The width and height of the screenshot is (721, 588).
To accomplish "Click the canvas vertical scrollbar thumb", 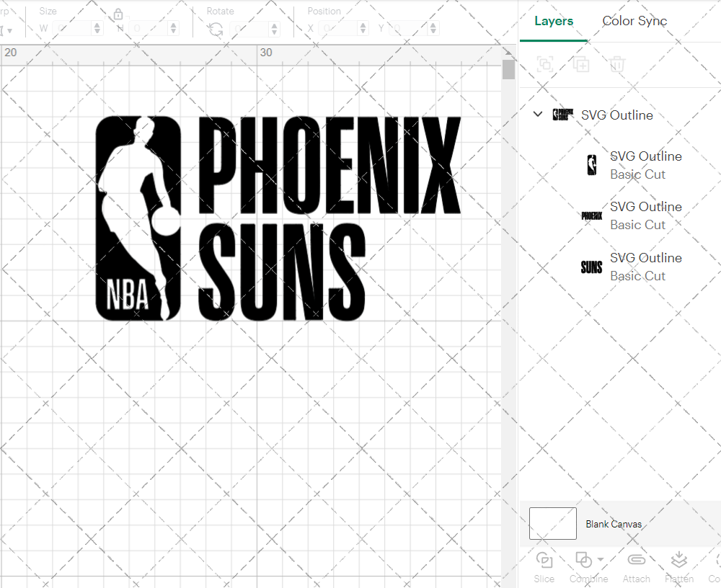I will point(508,69).
